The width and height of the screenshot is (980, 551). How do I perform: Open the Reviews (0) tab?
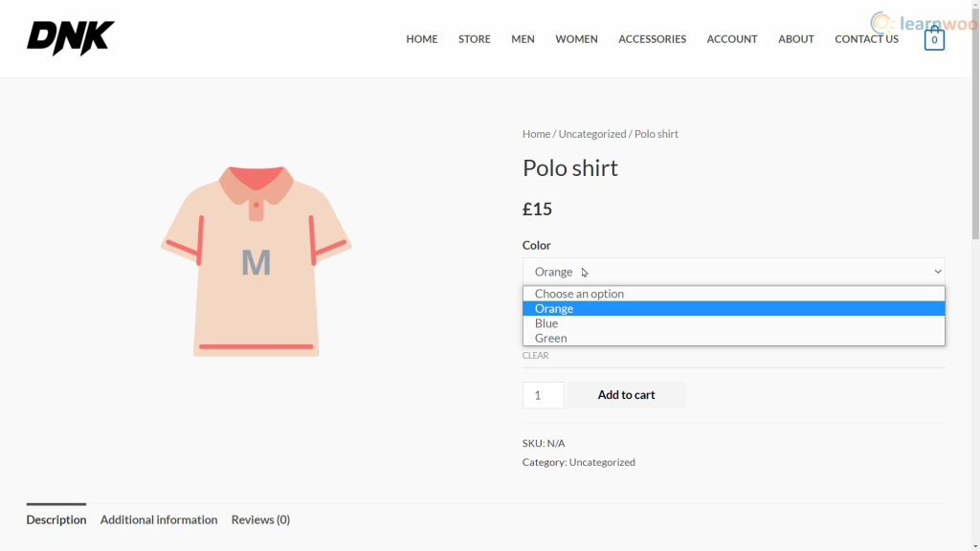(x=260, y=519)
